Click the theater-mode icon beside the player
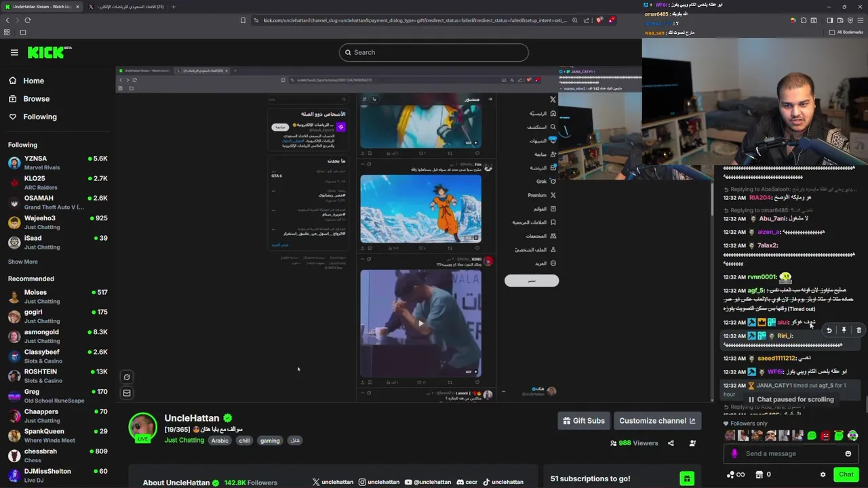Viewport: 868px width, 488px height. pyautogui.click(x=127, y=377)
